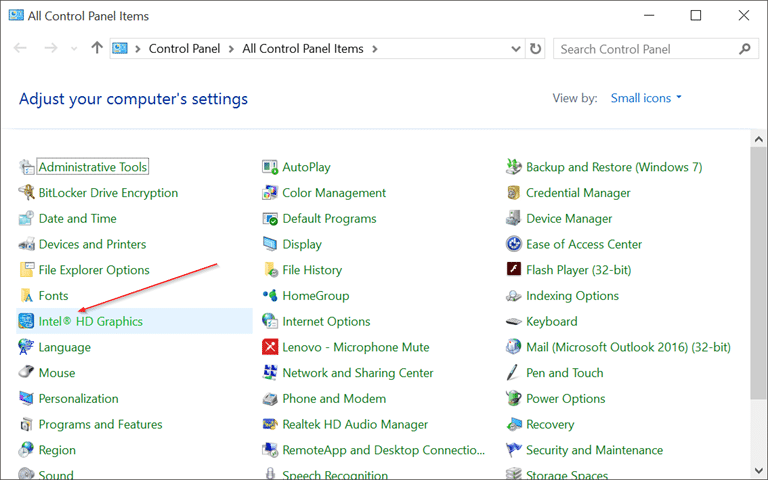
Task: Open Lenovo Microphone Mute icon
Action: 270,347
